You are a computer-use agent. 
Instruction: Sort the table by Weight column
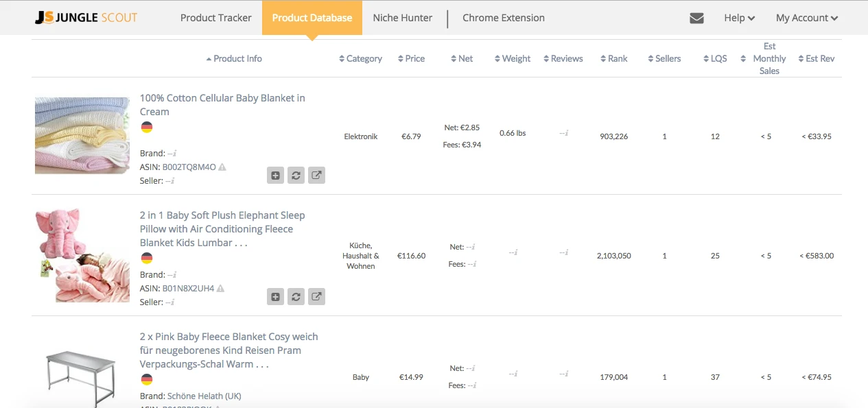click(x=513, y=58)
